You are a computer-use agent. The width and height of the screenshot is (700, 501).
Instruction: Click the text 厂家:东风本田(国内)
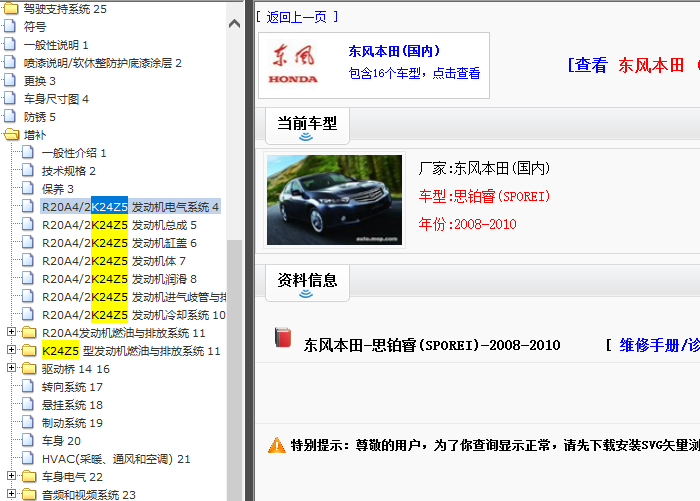click(484, 168)
